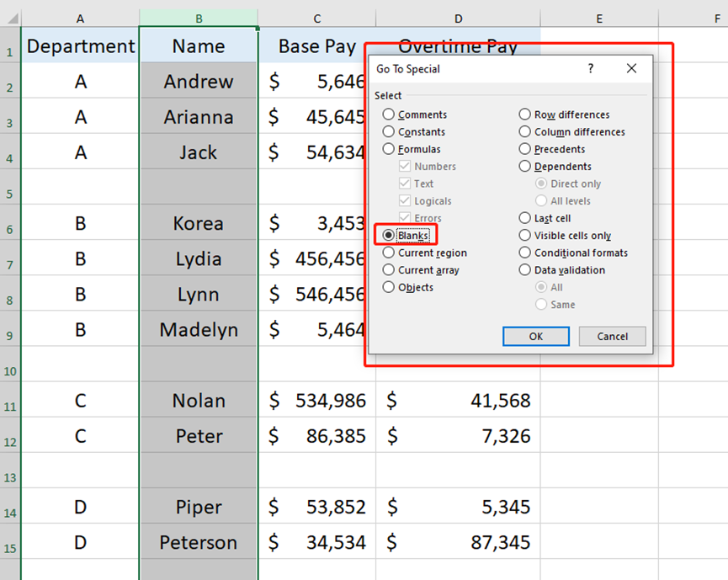728x580 pixels.
Task: Click the overtime cell 87,345
Action: [x=458, y=542]
